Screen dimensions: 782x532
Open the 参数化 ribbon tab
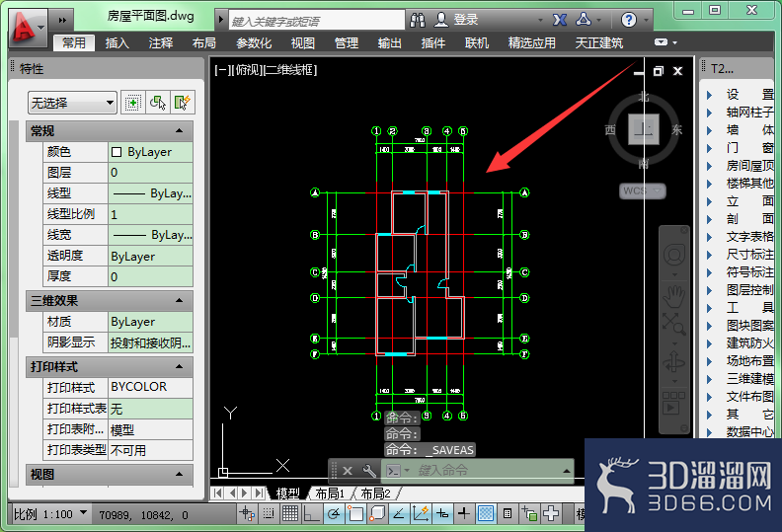pyautogui.click(x=254, y=42)
